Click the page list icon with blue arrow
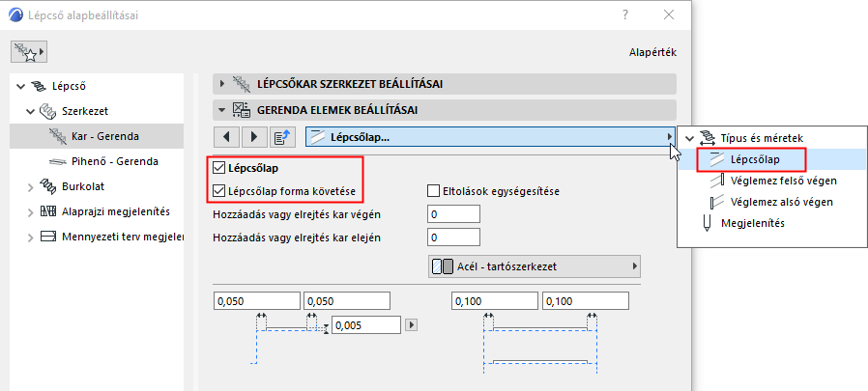Screen dimensions: 868x391 coord(282,136)
